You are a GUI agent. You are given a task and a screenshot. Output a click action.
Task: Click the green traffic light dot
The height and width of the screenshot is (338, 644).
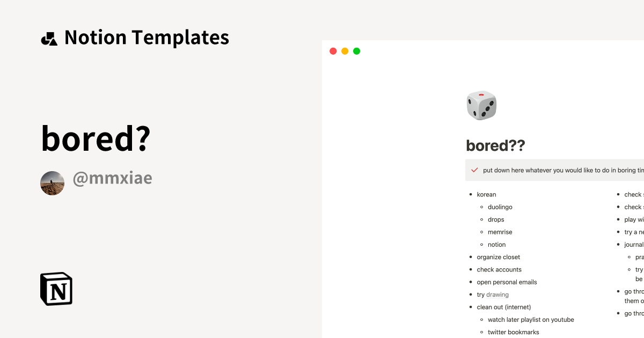356,50
